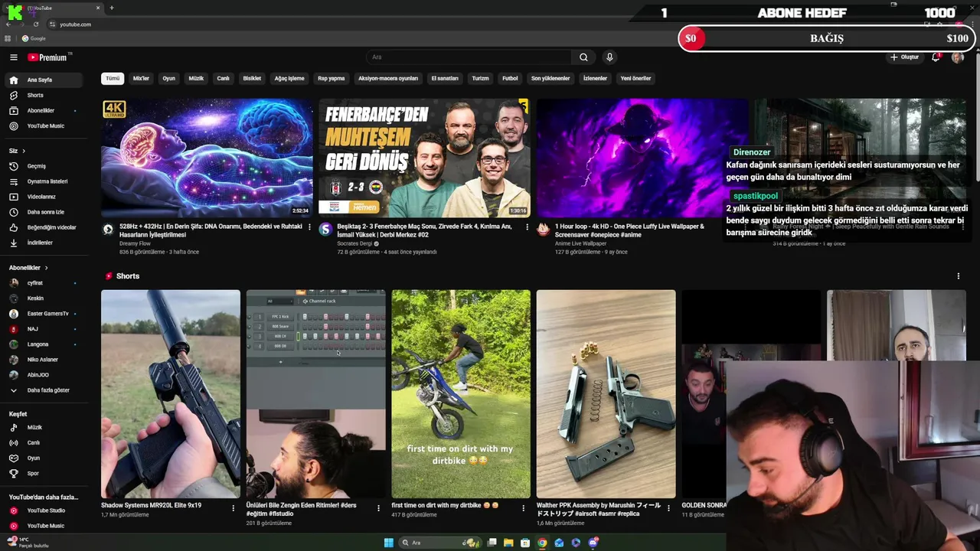Open the account avatar menu
This screenshot has height=551, width=980.
[x=957, y=57]
